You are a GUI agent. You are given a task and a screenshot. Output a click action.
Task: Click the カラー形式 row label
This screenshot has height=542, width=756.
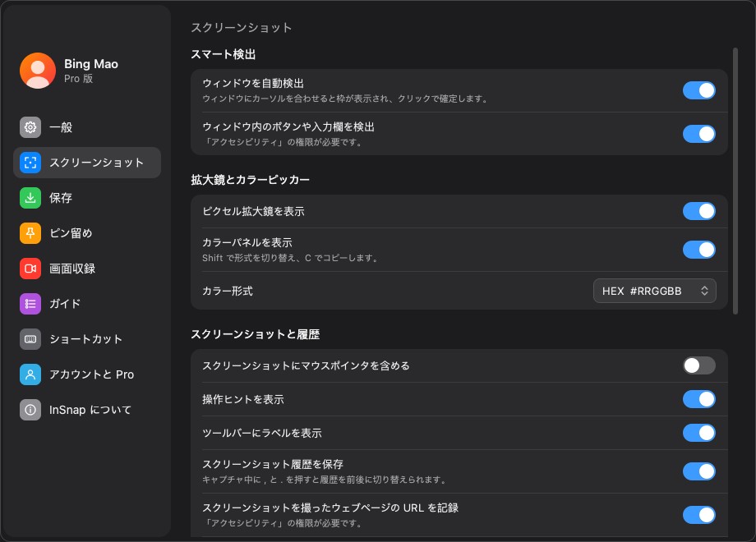tap(228, 291)
